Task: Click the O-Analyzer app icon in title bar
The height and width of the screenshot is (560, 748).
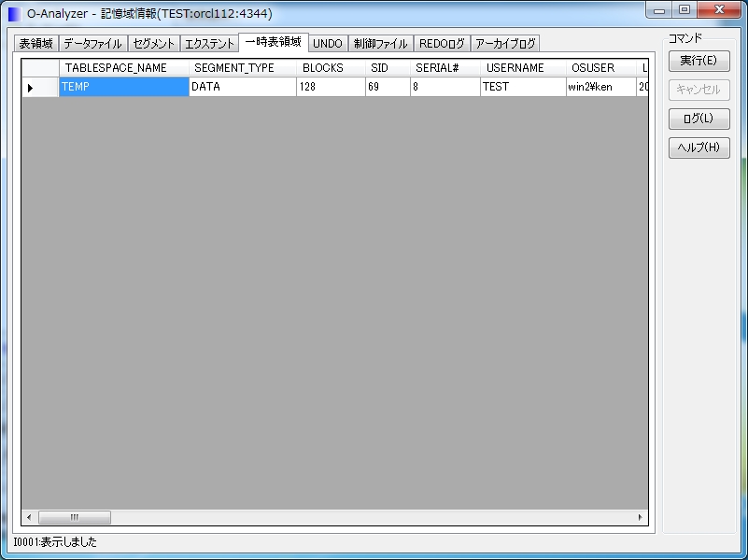Action: (x=14, y=14)
